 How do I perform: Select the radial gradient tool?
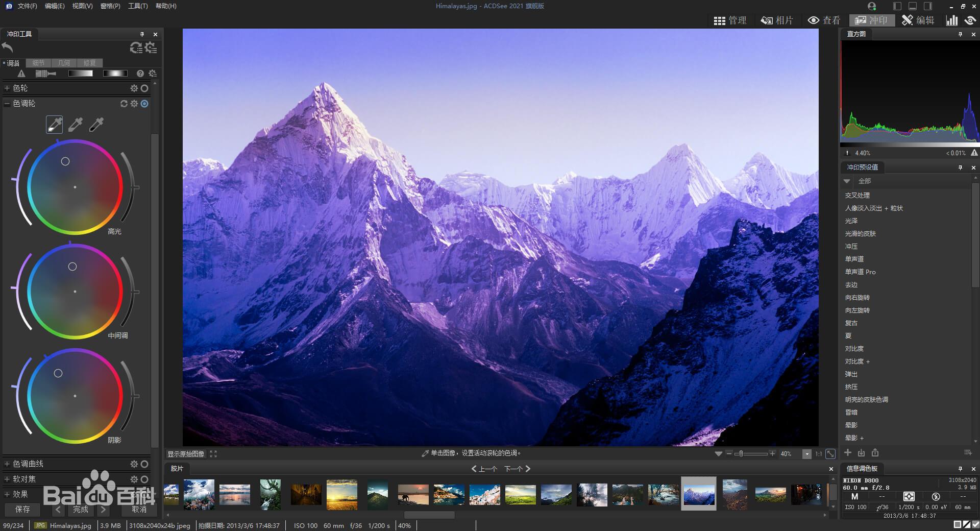[115, 74]
